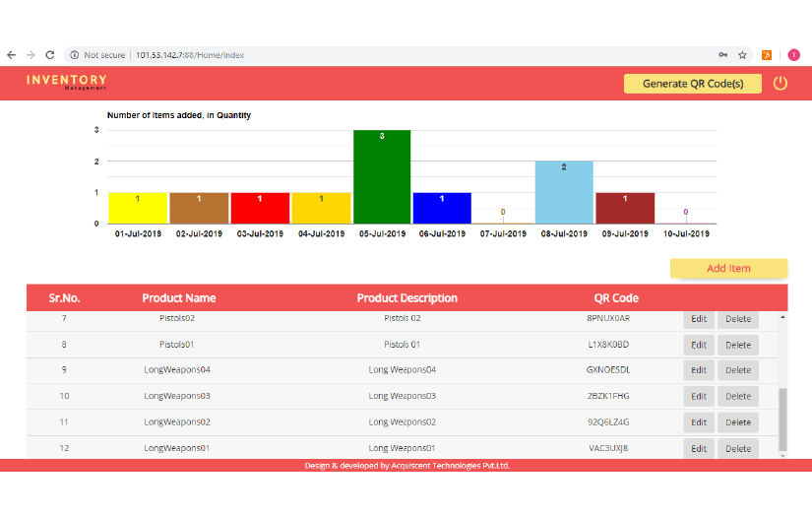Screen dimensions: 812x517
Task: Edit the LongWeapons04 row
Action: coord(699,370)
